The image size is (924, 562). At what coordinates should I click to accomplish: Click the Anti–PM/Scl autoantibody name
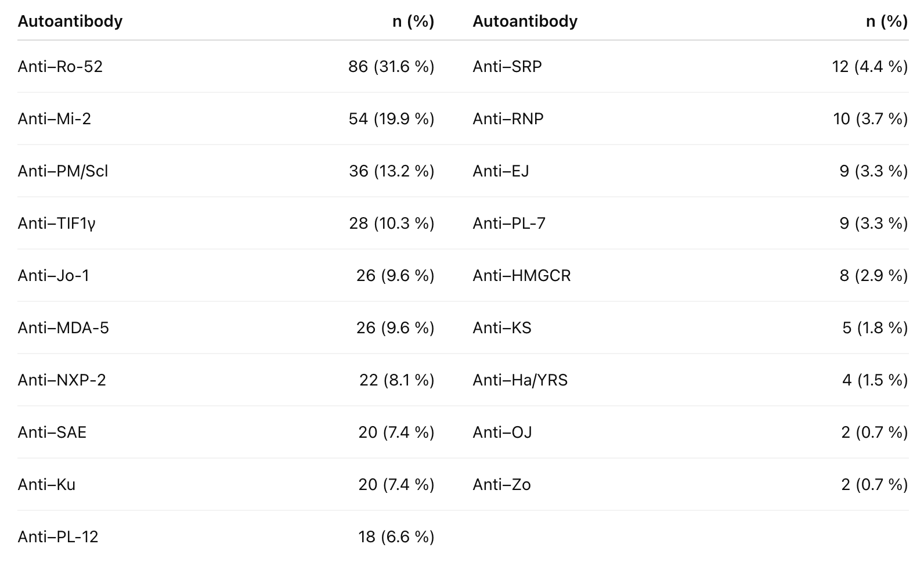pyautogui.click(x=63, y=171)
